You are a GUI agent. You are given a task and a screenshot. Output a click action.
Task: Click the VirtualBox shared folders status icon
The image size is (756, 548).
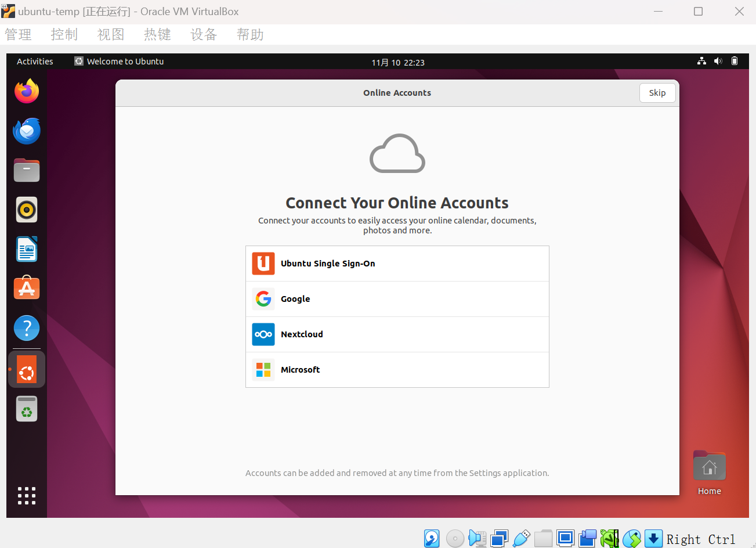coord(543,539)
